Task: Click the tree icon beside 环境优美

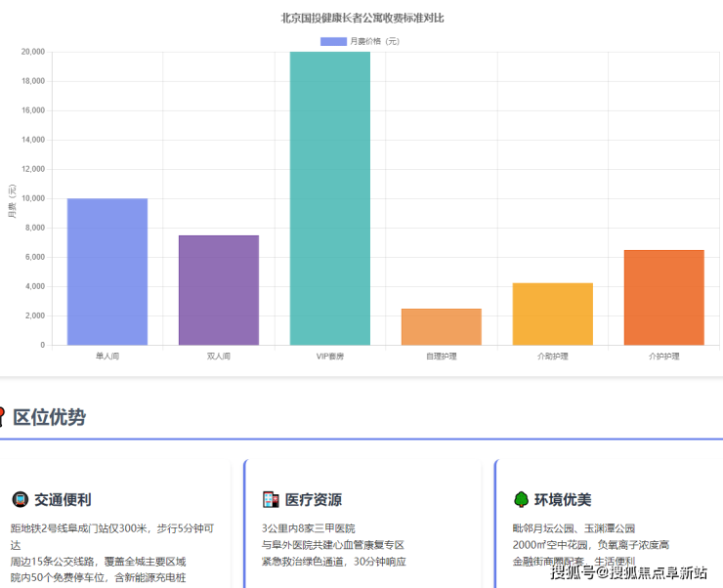Action: click(522, 500)
